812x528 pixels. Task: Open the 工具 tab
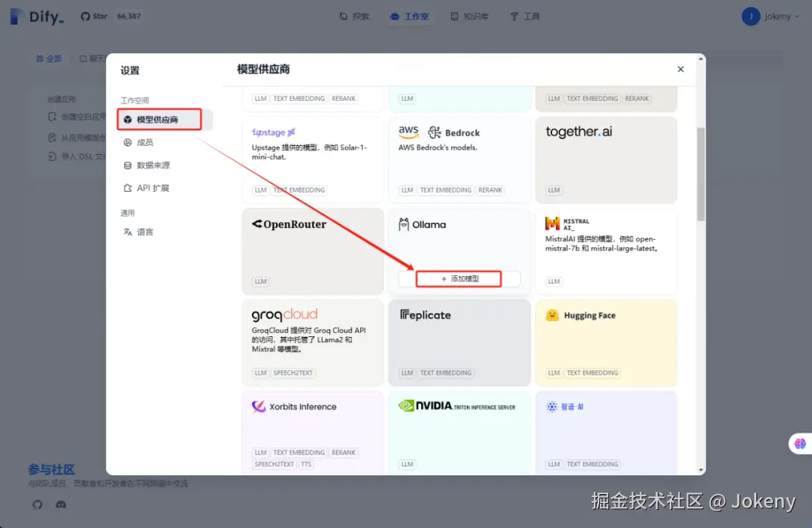[525, 17]
